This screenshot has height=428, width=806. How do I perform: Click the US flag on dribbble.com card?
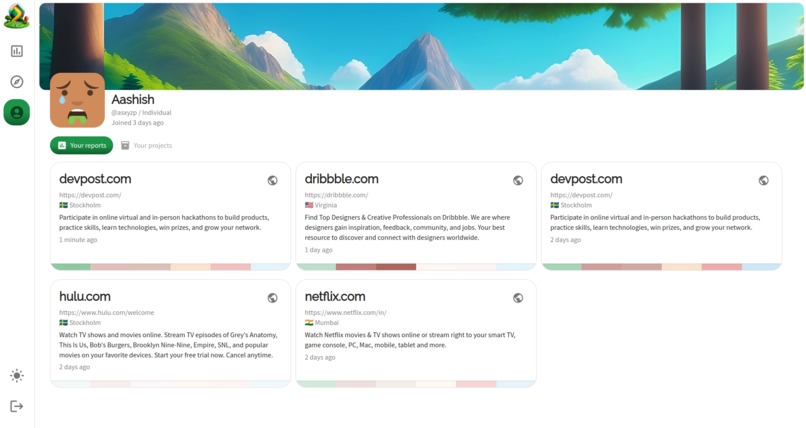[309, 205]
